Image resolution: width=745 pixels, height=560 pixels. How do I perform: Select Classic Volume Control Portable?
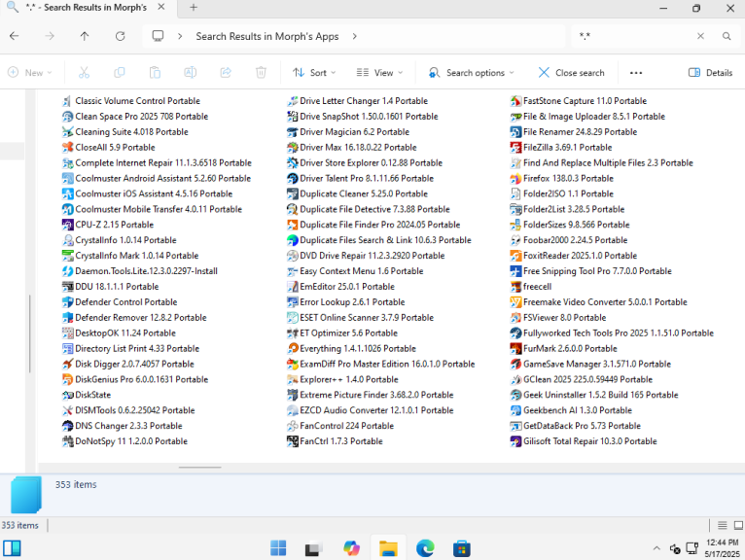[131, 101]
